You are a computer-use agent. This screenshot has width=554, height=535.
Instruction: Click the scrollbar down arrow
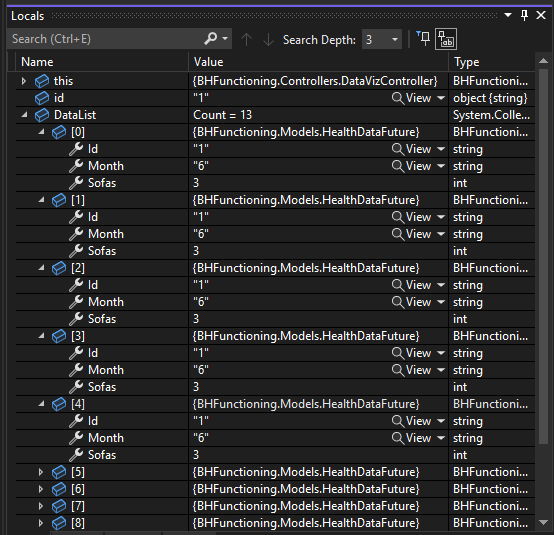(x=543, y=522)
